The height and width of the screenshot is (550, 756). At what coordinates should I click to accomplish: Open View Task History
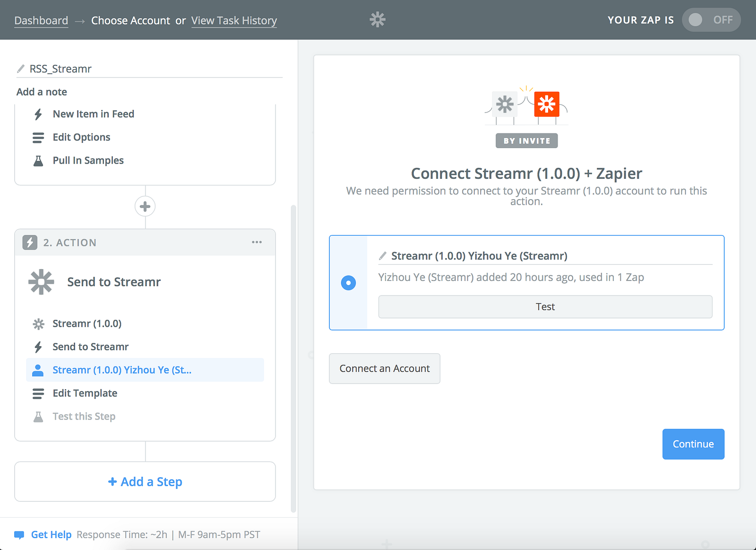coord(234,21)
